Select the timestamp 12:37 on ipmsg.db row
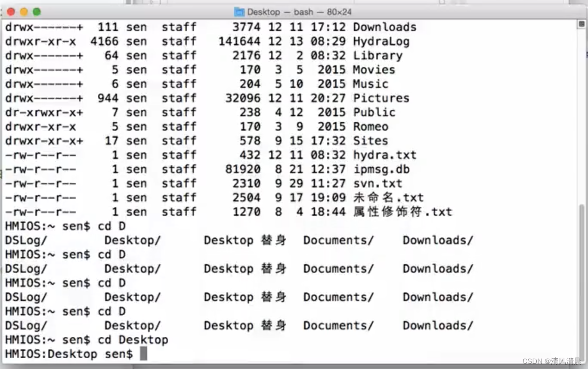Image resolution: width=588 pixels, height=369 pixels. coord(328,169)
